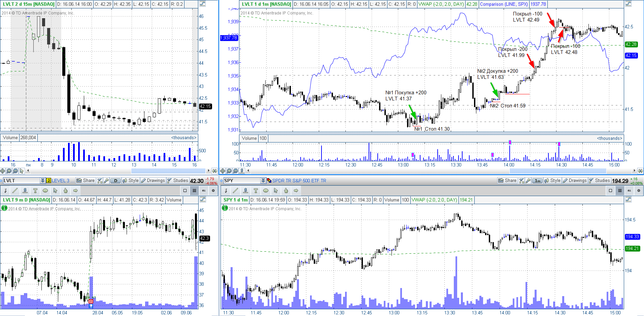Click the Share button in LVLT toolbar
644x316 pixels.
86,181
